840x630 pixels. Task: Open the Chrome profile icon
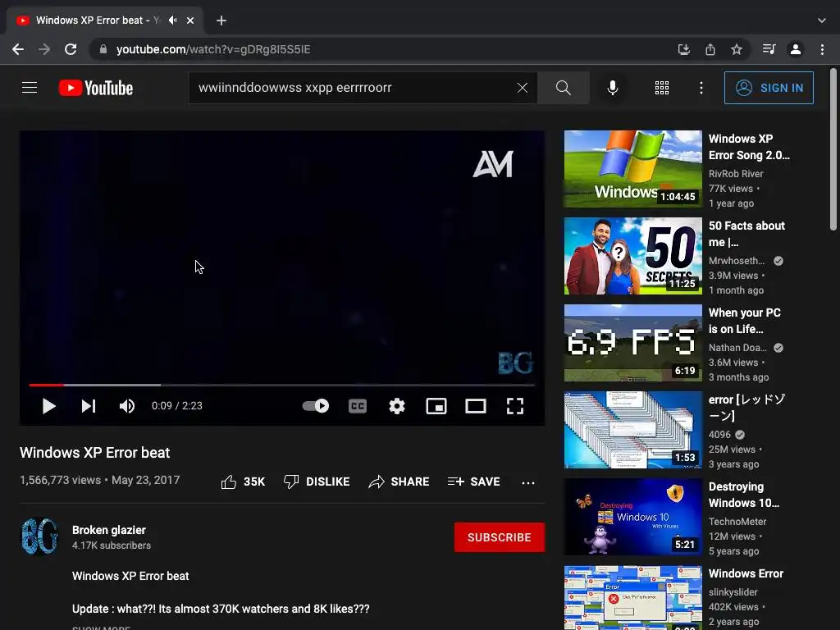pyautogui.click(x=796, y=49)
